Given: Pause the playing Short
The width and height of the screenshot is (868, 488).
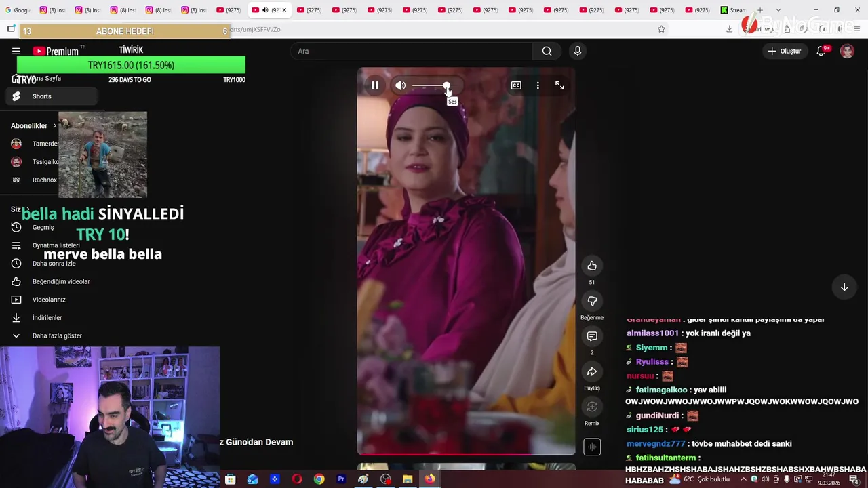Looking at the screenshot, I should pos(375,85).
